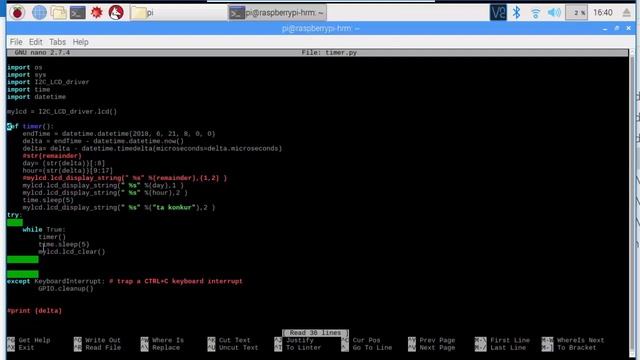
Task: Click the endTime datetime assignment line
Action: coord(119,134)
